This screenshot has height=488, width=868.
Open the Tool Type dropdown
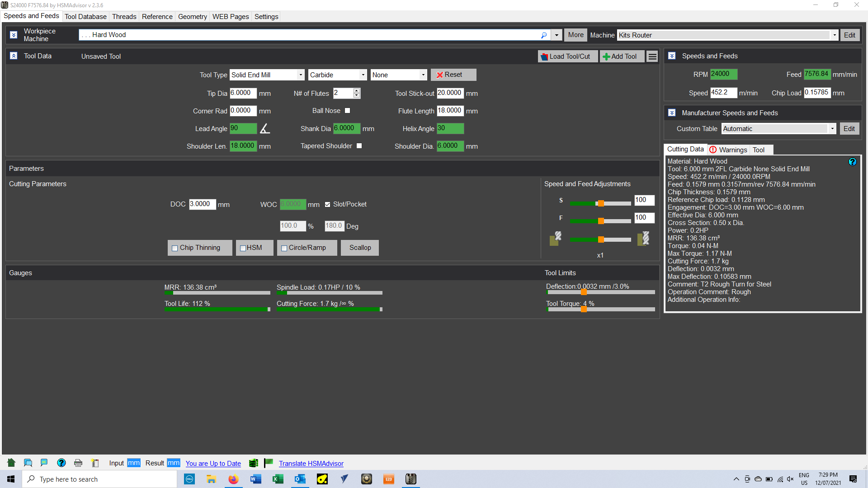tap(301, 75)
